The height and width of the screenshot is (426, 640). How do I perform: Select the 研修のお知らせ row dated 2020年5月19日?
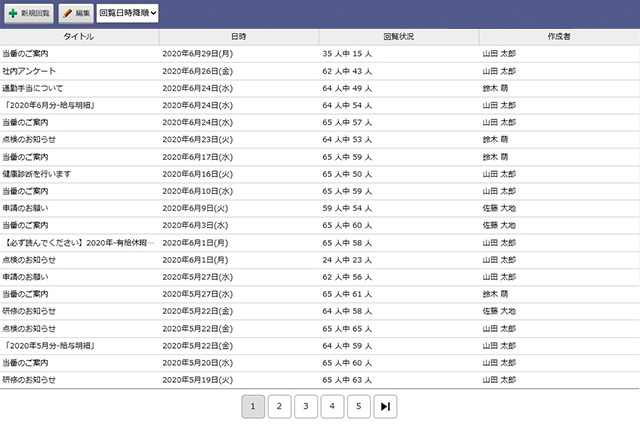point(30,380)
